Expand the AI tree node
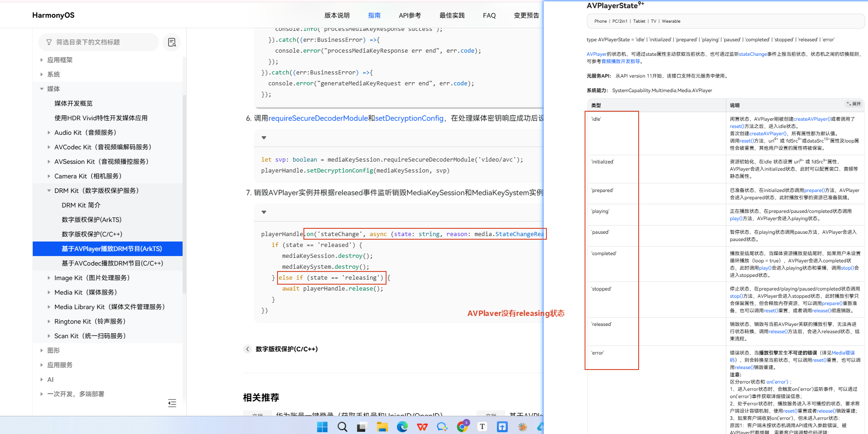This screenshot has width=868, height=434. coord(42,380)
